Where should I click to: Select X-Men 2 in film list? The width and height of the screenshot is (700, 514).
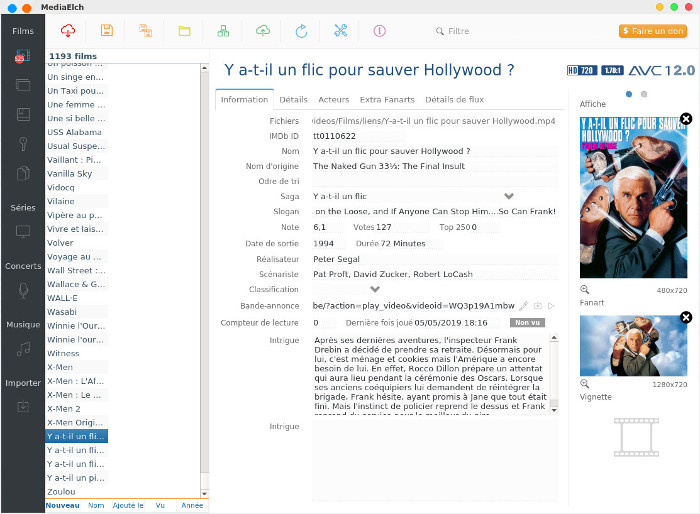point(76,409)
